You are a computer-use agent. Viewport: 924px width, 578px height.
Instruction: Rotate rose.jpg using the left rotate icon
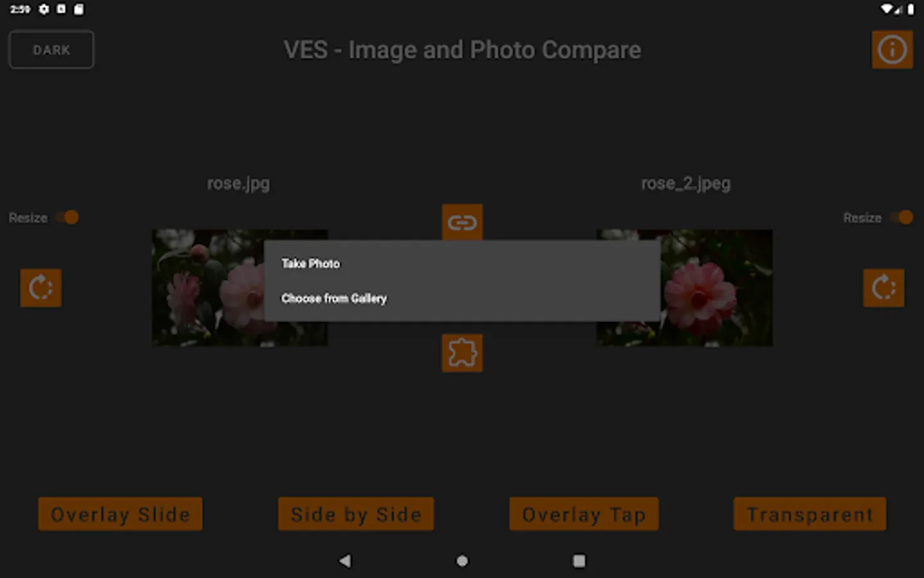tap(40, 288)
